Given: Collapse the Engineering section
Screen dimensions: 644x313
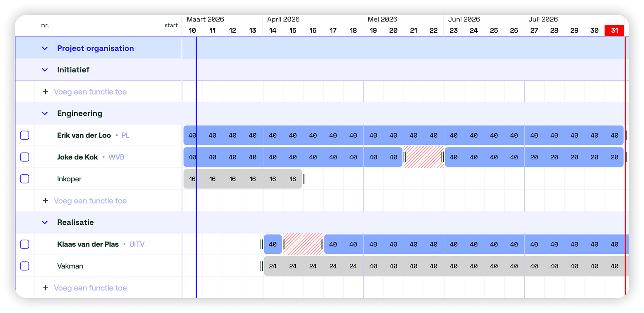Looking at the screenshot, I should click(45, 113).
